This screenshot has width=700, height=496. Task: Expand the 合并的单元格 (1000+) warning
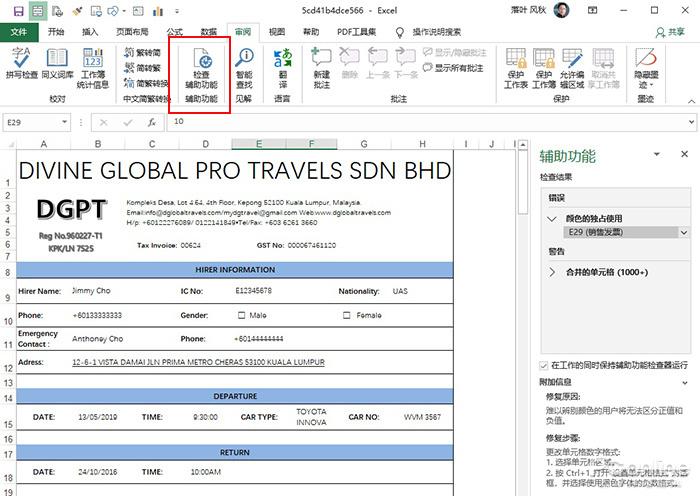552,272
